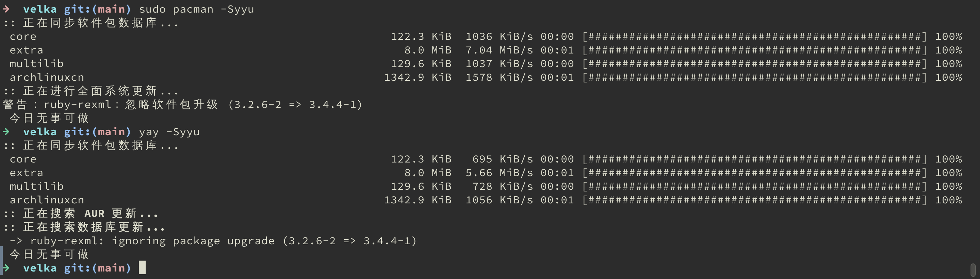Viewport: 980px width, 279px height.
Task: Click the green prompt arrow before yay command
Action: [6, 132]
